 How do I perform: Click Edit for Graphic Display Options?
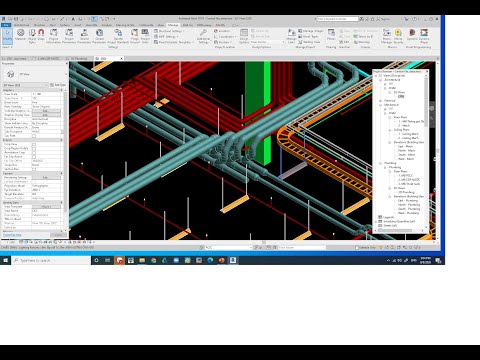46,115
